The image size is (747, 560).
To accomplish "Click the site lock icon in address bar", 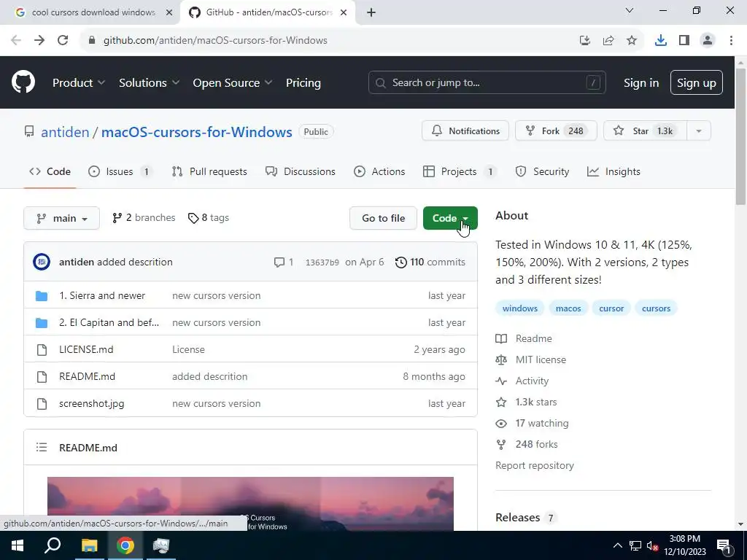I will 92,41.
